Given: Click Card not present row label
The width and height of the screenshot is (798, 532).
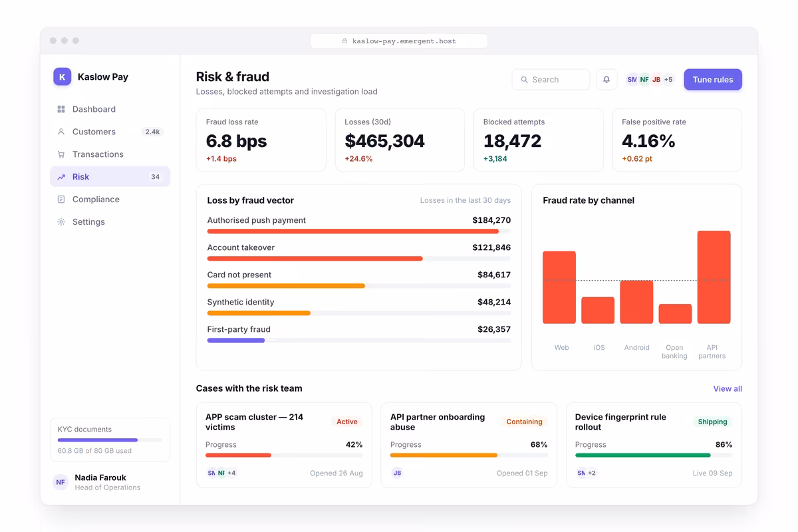Looking at the screenshot, I should click(x=239, y=275).
